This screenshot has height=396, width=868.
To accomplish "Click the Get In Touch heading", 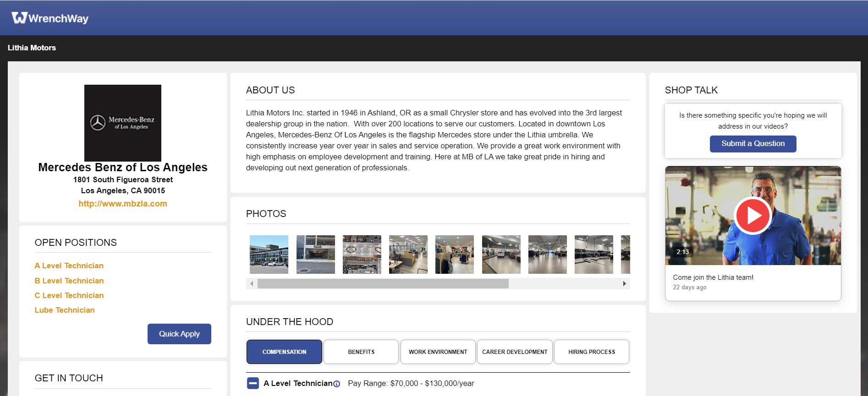I will click(69, 378).
